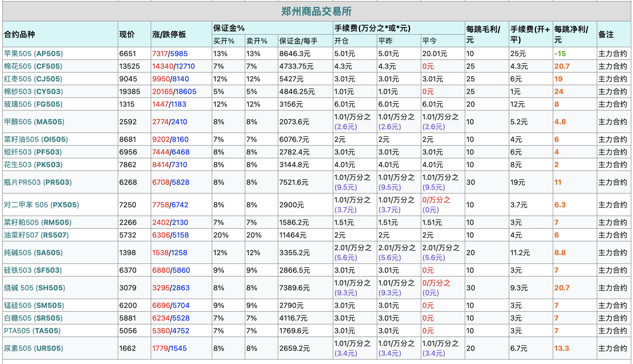Open the 菜籽油505 (OI505) contract link
Image resolution: width=633 pixels, height=364 pixels.
click(36, 139)
